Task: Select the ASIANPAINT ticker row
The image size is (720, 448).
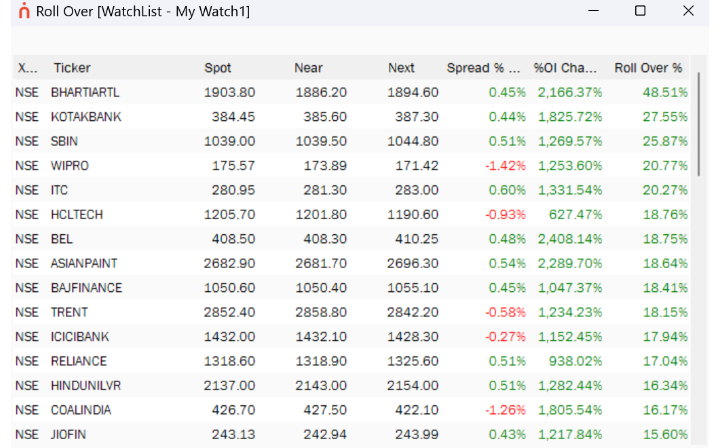Action: pos(351,263)
